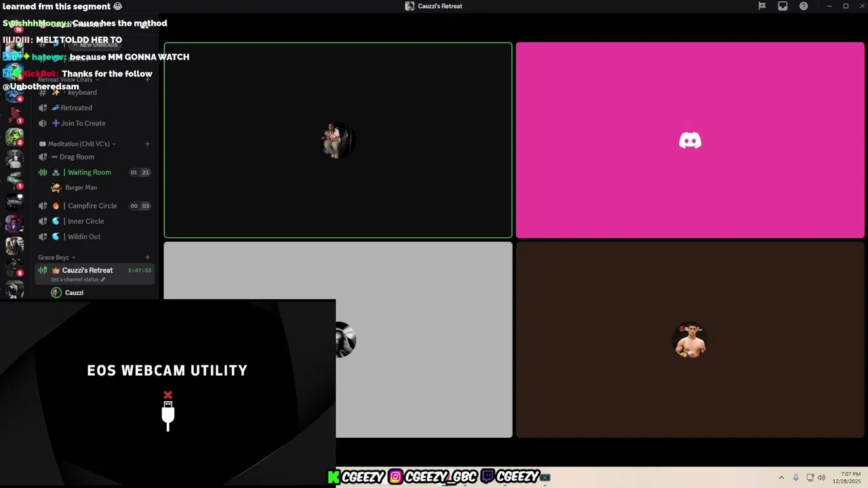Collapse the Retreat Voice Chats category
The width and height of the screenshot is (868, 488).
[x=68, y=79]
